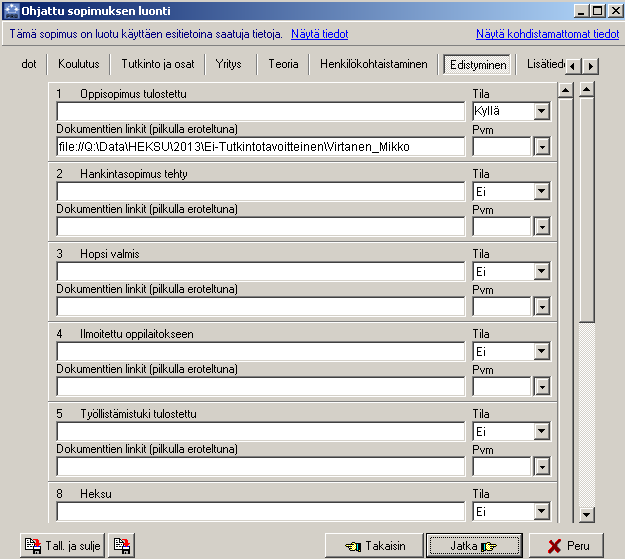
Task: Click document links field under Hankintasopimus tehty
Action: point(261,227)
